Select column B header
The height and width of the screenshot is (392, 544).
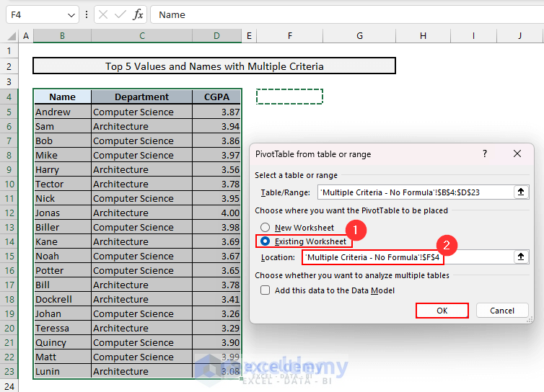[62, 36]
